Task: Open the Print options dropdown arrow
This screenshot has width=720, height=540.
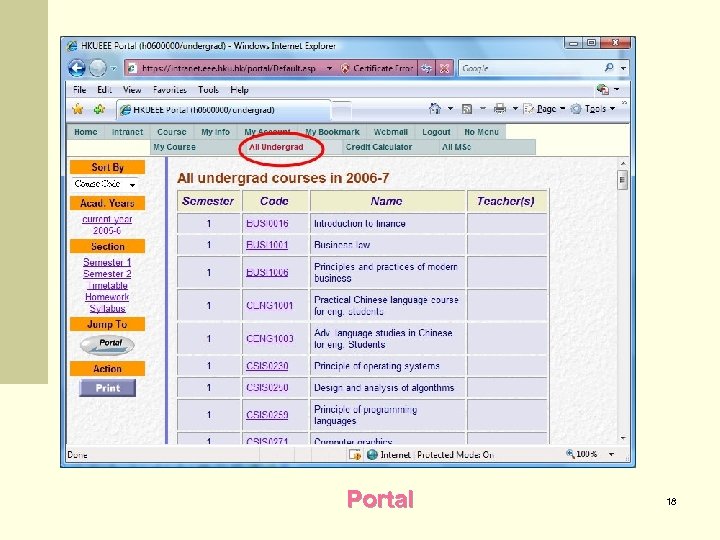Action: [x=515, y=109]
